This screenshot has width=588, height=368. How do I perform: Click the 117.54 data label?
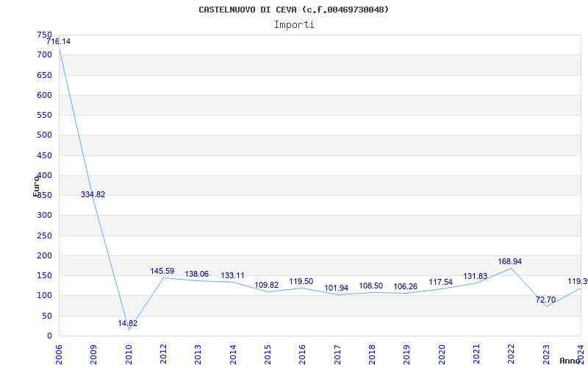tap(441, 283)
